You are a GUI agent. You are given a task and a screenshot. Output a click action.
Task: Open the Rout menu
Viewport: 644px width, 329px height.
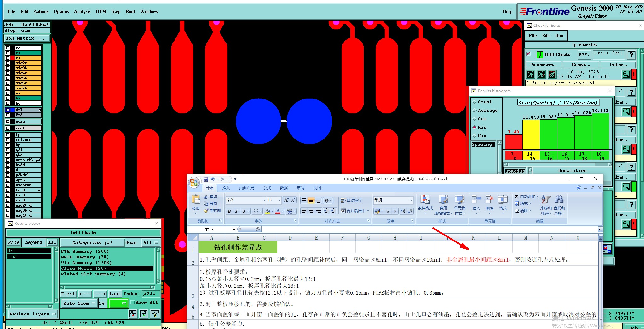coord(130,12)
